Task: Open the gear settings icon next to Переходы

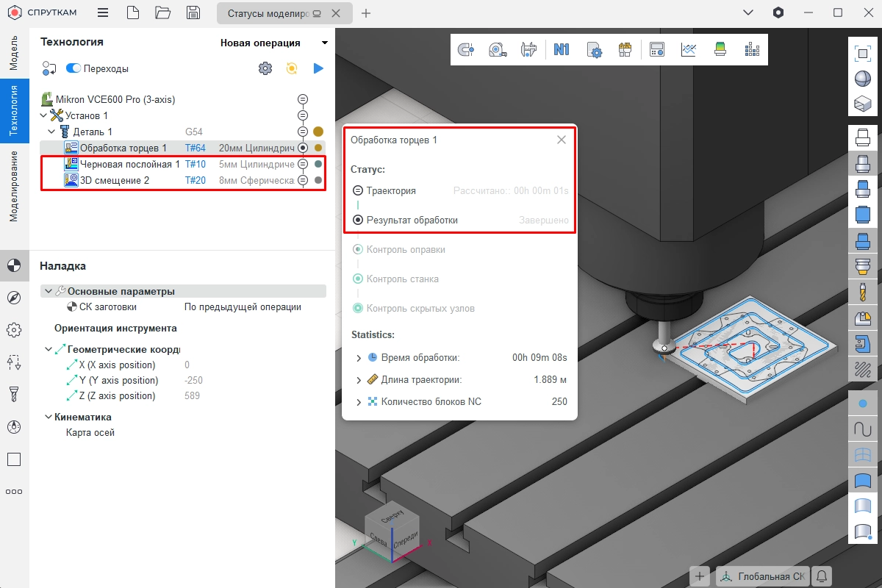Action: tap(265, 68)
